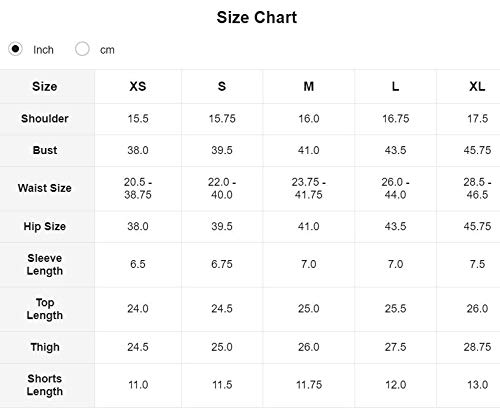Click the Shoulder row label
The image size is (500, 408).
point(45,118)
